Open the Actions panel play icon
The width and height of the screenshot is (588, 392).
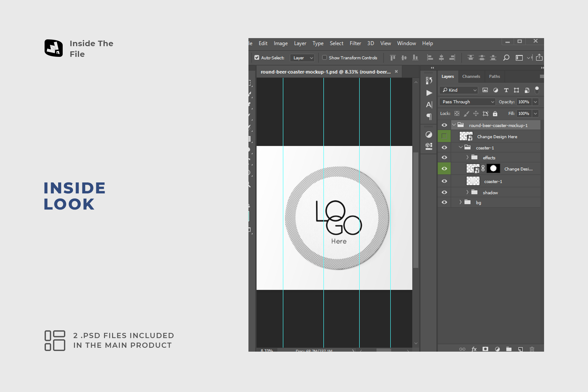tap(429, 93)
